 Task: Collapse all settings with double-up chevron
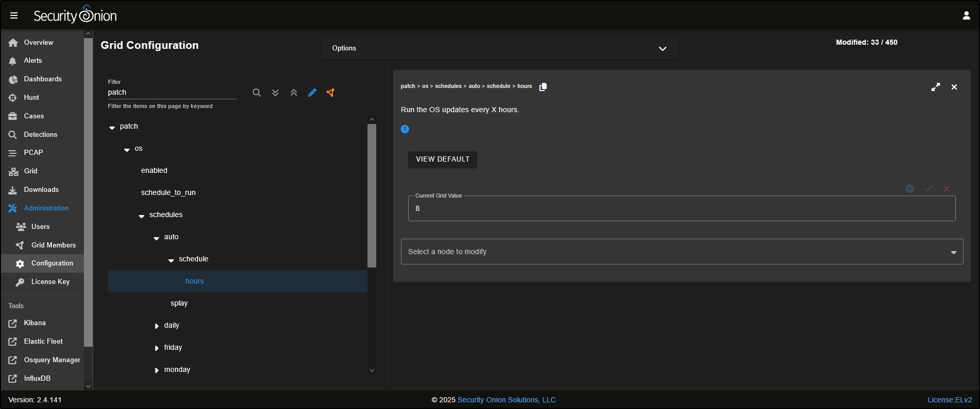point(293,93)
